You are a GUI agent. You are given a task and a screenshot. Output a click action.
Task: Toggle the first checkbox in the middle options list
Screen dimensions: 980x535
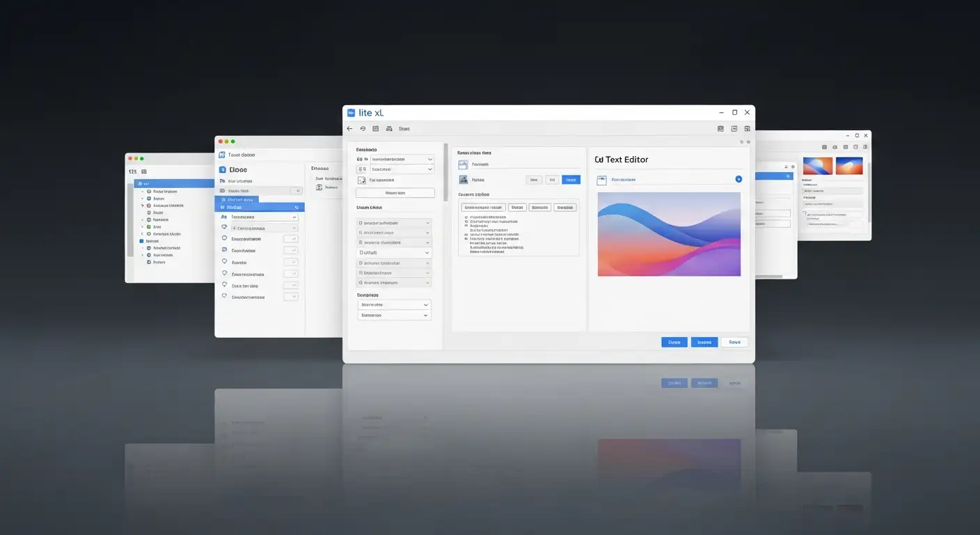(x=465, y=217)
